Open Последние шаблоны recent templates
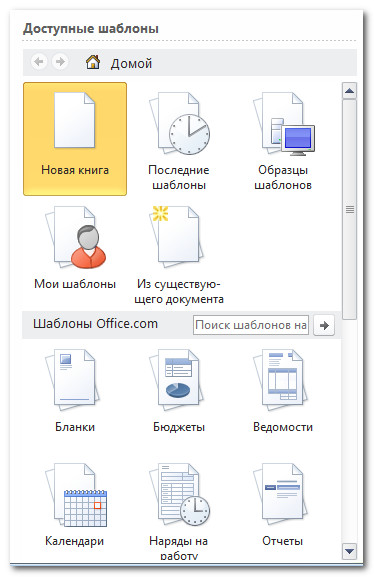The height and width of the screenshot is (577, 374). tap(179, 140)
